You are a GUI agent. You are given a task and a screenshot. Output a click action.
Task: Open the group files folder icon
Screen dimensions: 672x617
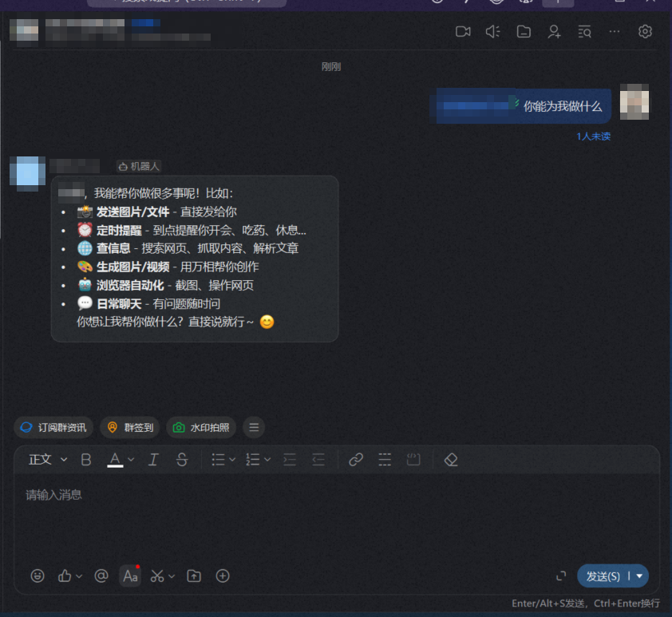click(x=524, y=31)
